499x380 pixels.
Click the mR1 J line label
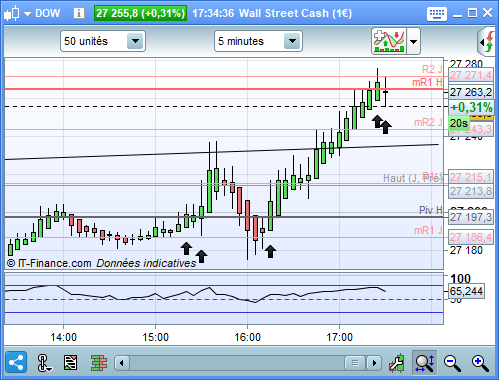pos(428,230)
